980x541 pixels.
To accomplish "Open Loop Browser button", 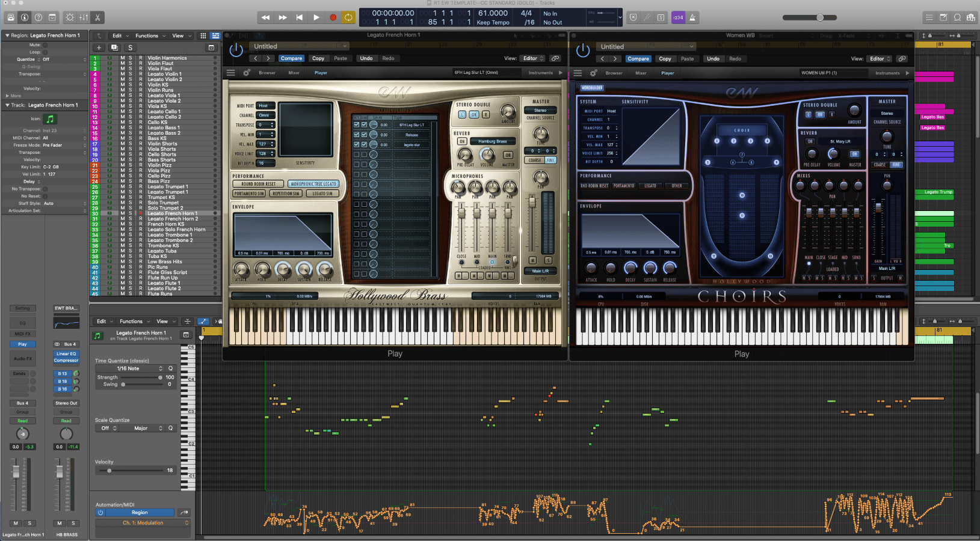I will coord(957,17).
